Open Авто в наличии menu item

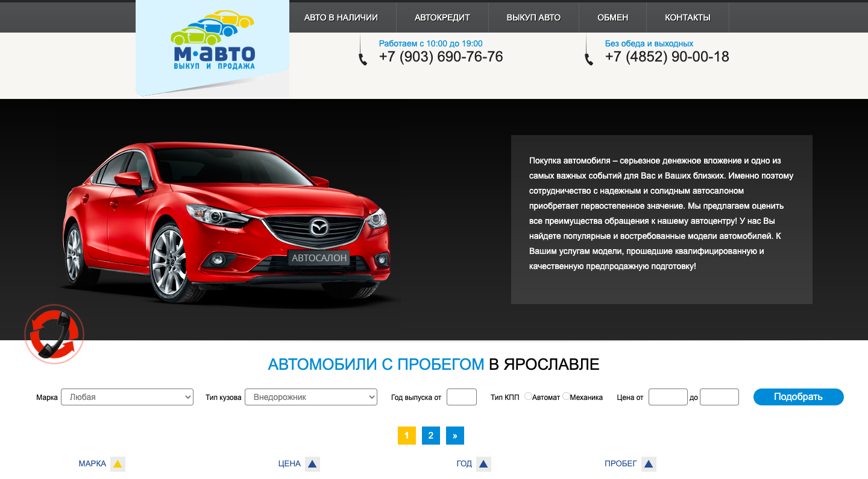341,17
